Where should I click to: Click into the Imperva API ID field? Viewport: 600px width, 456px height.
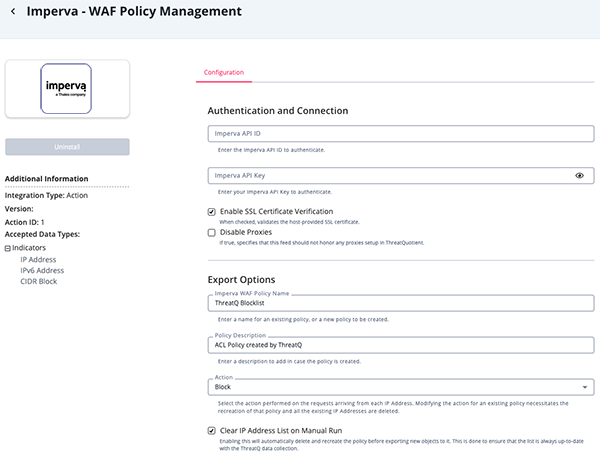pyautogui.click(x=400, y=133)
